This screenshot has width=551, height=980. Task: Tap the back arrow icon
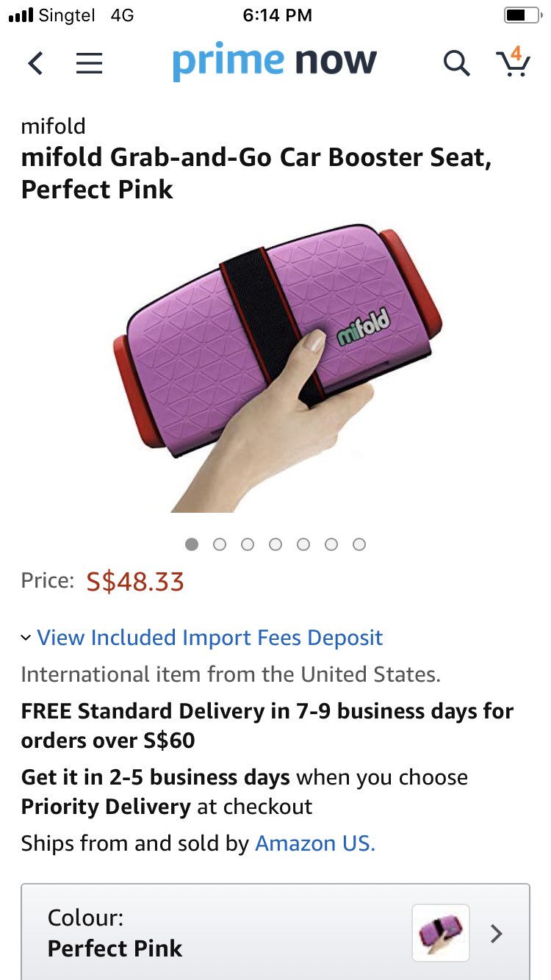35,64
